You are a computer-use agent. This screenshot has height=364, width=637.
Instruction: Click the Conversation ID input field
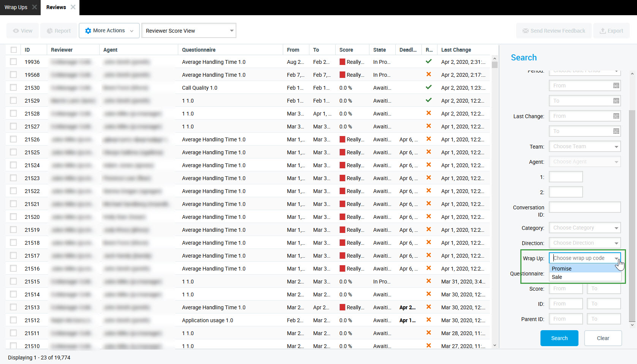click(585, 207)
